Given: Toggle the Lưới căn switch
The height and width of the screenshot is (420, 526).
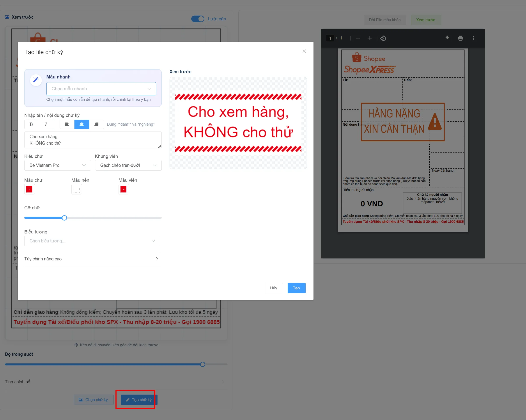Looking at the screenshot, I should [198, 19].
